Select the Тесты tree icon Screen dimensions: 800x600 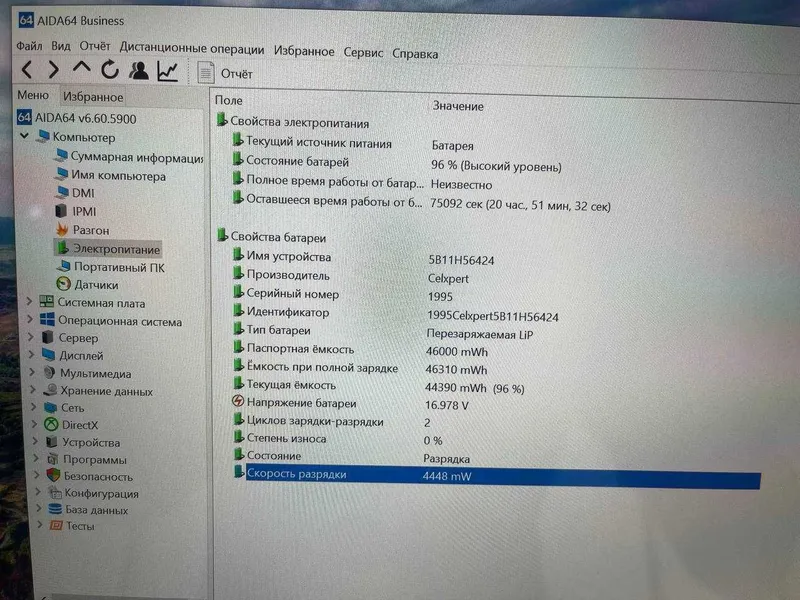coord(56,526)
